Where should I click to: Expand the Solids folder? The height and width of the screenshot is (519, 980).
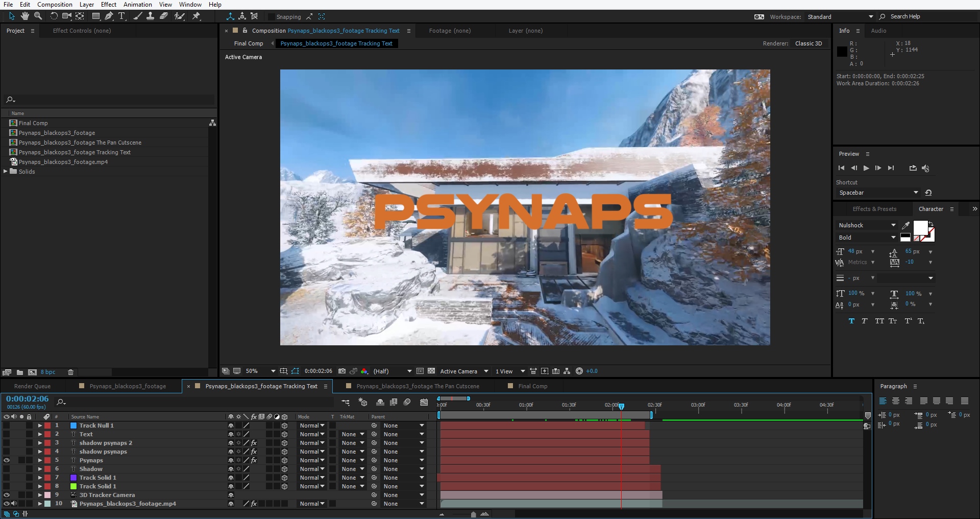pos(6,172)
